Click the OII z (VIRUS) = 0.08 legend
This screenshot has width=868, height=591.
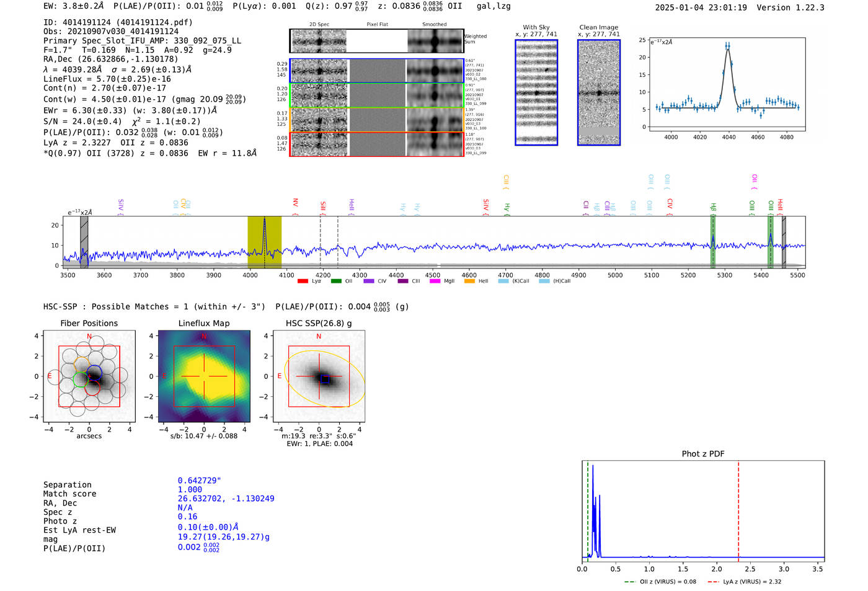pos(660,582)
